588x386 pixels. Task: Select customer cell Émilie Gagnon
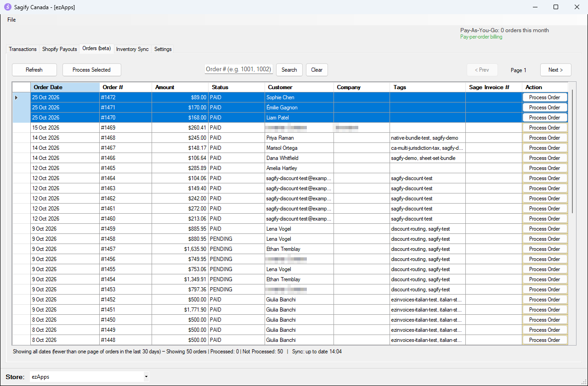[299, 108]
